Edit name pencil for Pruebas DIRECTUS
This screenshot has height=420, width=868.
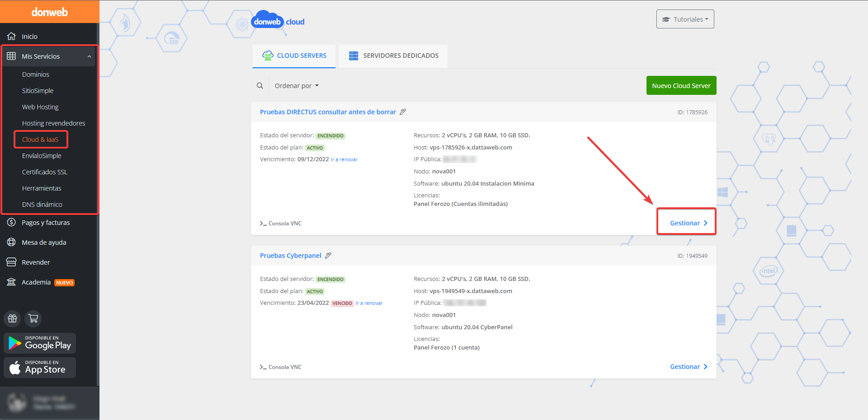[x=403, y=112]
